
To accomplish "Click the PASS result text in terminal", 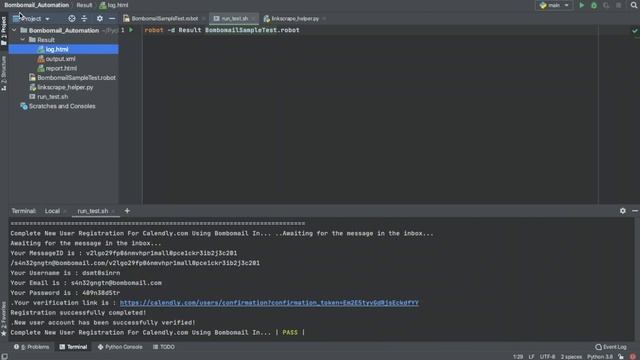I will click(x=290, y=333).
